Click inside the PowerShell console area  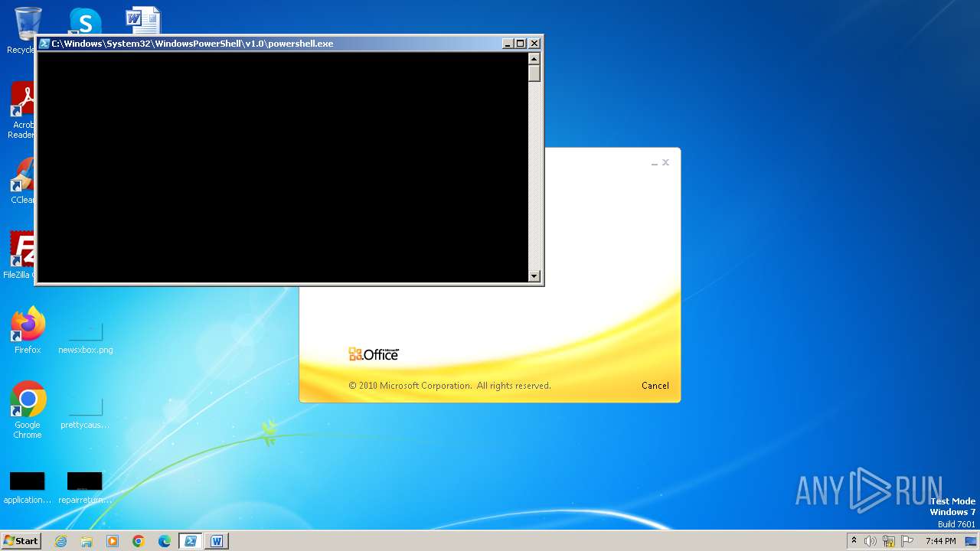pyautogui.click(x=283, y=168)
